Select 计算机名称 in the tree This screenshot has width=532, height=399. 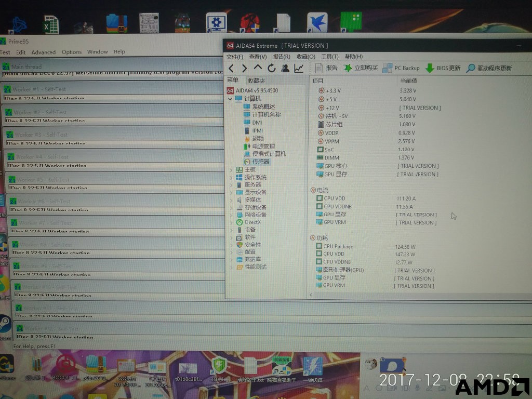262,115
